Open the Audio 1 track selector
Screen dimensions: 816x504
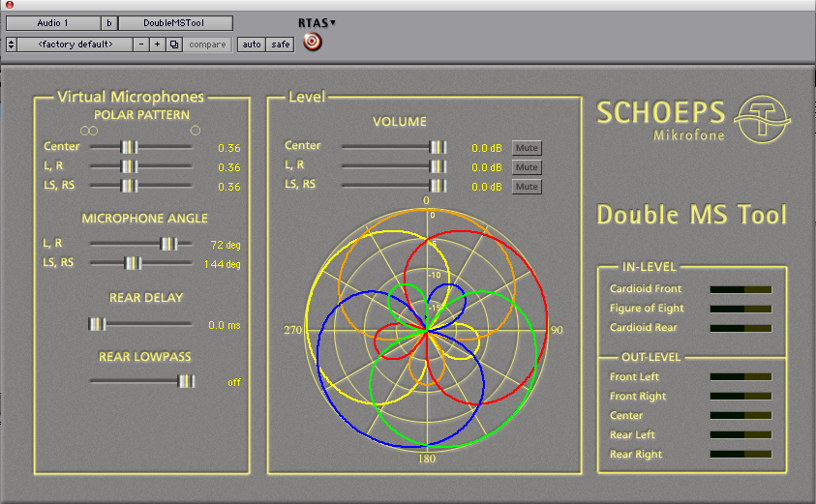click(x=53, y=23)
